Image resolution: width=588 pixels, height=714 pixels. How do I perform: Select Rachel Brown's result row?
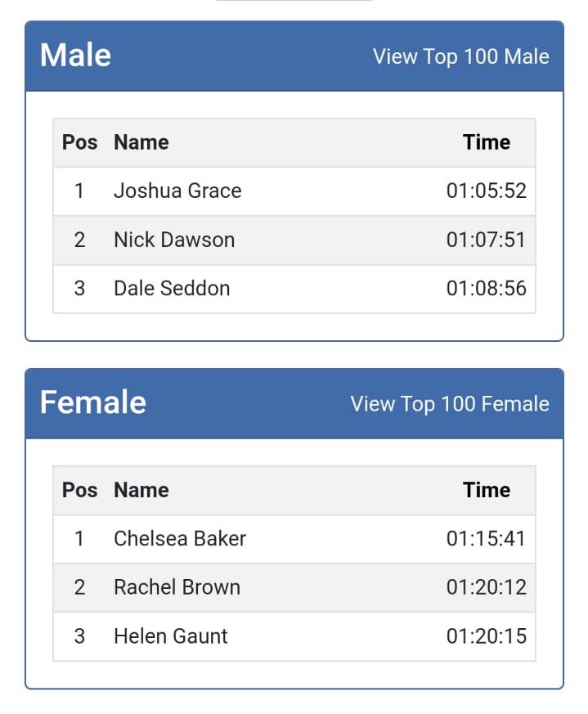177,587
